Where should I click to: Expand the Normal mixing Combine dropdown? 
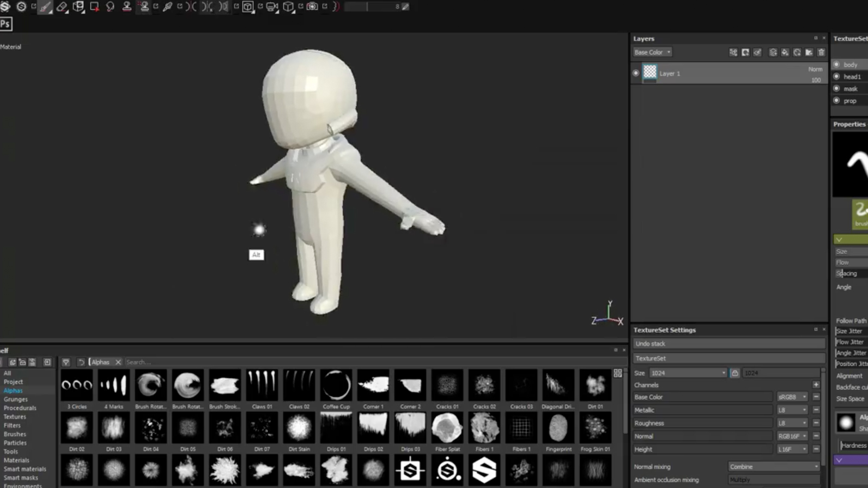pyautogui.click(x=774, y=467)
